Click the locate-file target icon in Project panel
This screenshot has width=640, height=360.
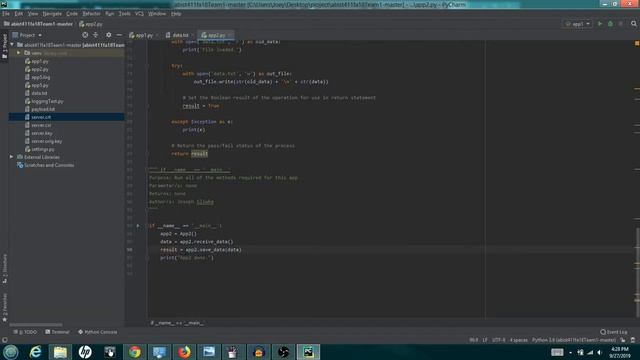click(85, 35)
